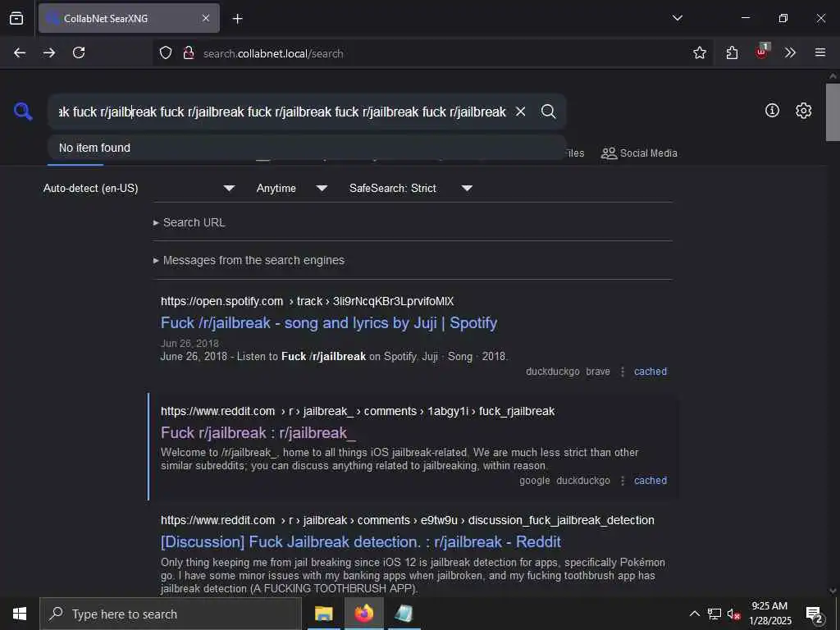
Task: Show more toolbar tools chevron
Action: pos(790,52)
